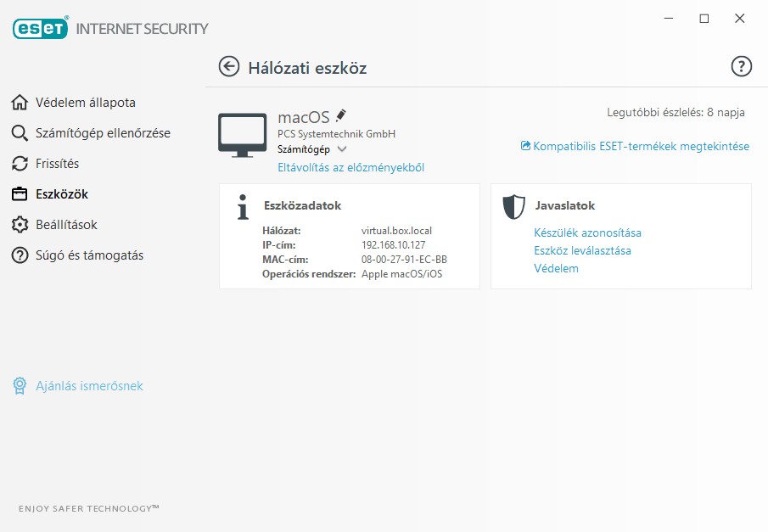The image size is (768, 532).
Task: Click the gear icon for Beállítások
Action: pyautogui.click(x=20, y=224)
